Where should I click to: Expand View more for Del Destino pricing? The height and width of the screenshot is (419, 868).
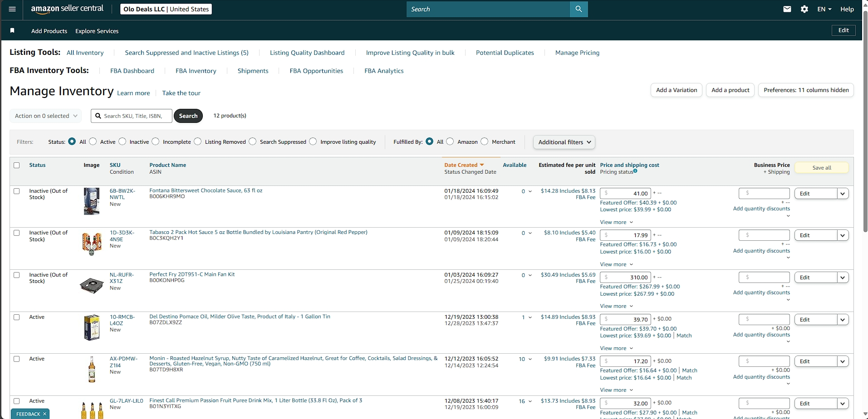(x=616, y=348)
